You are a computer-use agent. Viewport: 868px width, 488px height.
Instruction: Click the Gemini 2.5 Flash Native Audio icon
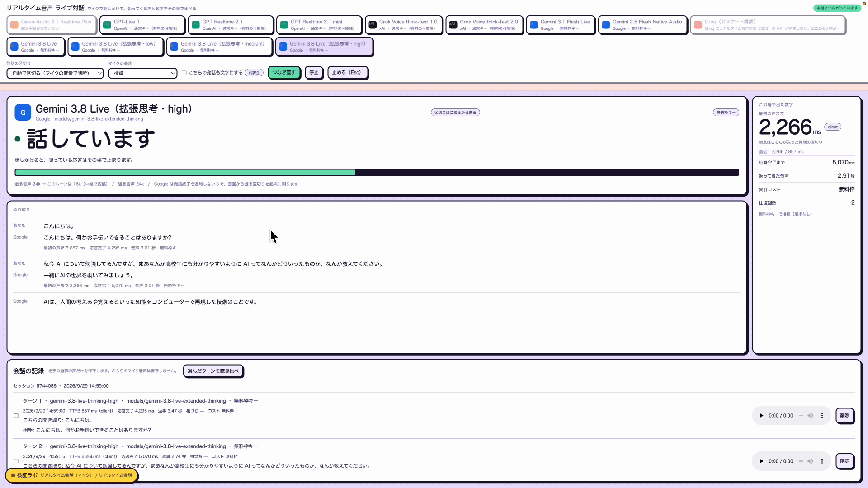click(606, 25)
